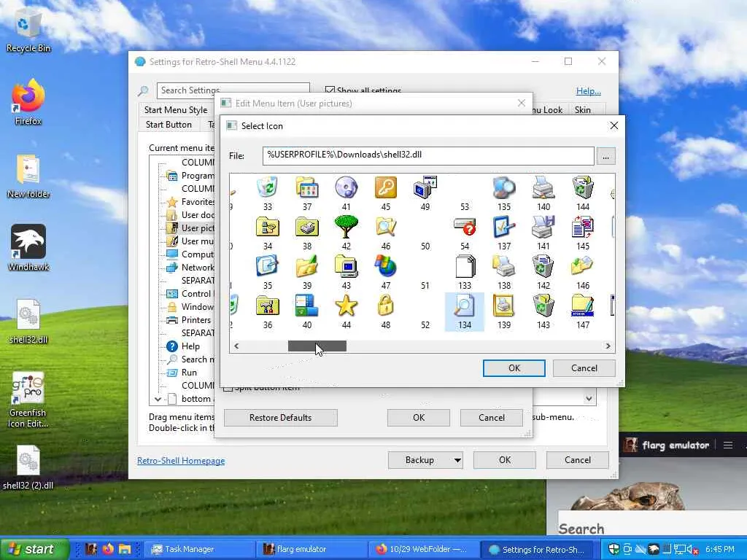Pick the highlighted search document icon 134
This screenshot has height=560, width=747.
[x=465, y=312]
